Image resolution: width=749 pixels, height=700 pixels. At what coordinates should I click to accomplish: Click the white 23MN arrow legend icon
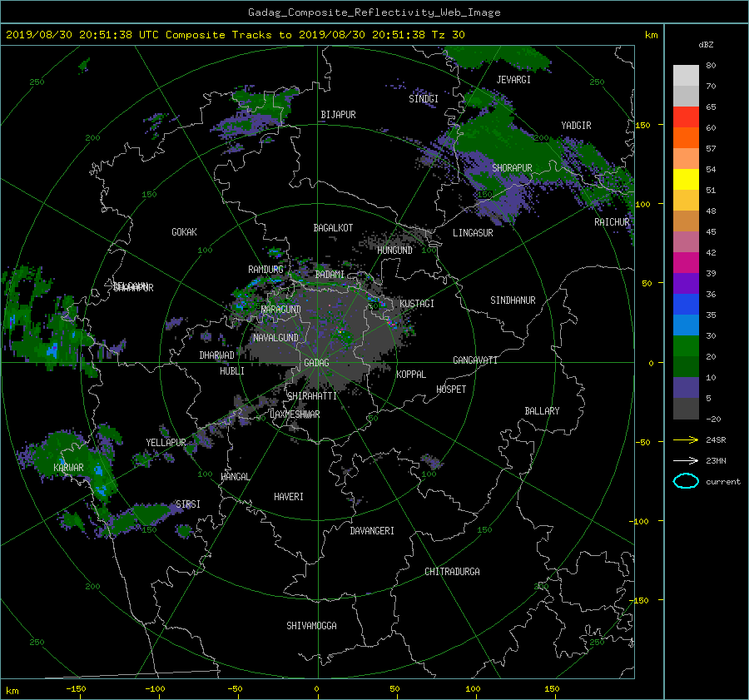click(686, 460)
